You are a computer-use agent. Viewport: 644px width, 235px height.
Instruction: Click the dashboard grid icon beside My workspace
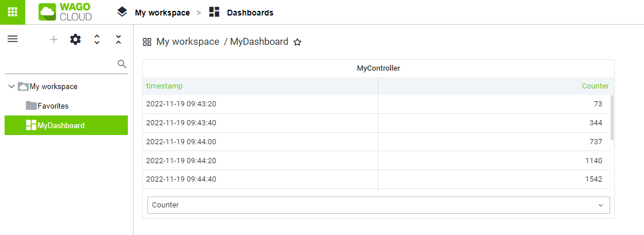[147, 42]
